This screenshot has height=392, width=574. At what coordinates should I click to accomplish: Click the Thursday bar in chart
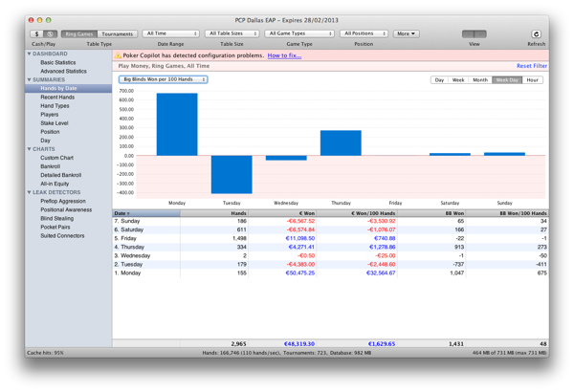coord(341,143)
